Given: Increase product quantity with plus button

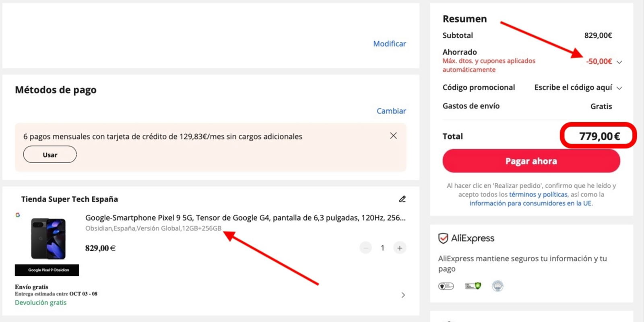Looking at the screenshot, I should tap(400, 248).
